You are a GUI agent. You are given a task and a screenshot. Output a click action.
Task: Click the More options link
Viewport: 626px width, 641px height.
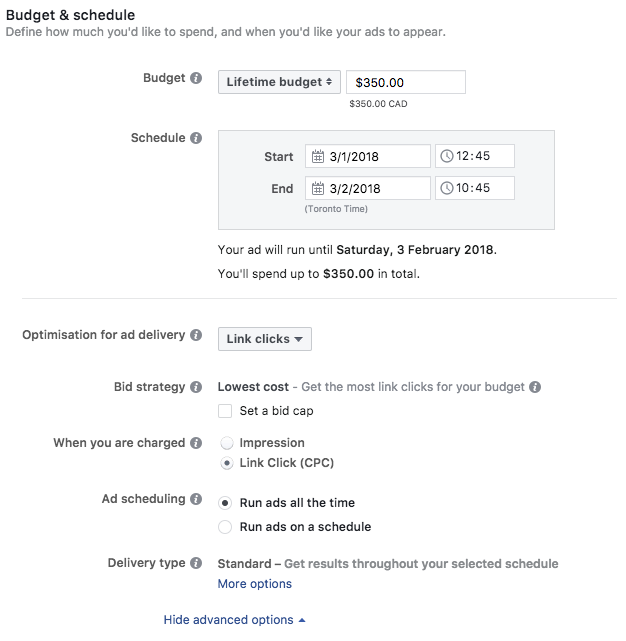(x=255, y=584)
